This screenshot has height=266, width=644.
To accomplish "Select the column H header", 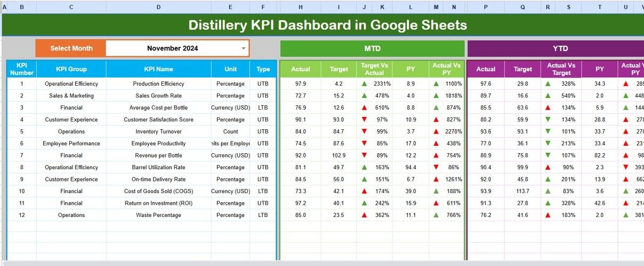I will point(301,7).
